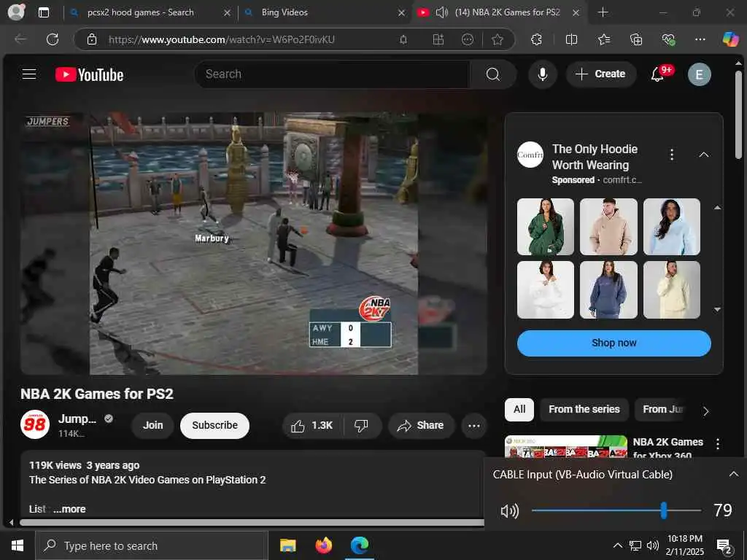Open Edge favorites list icon

(604, 39)
